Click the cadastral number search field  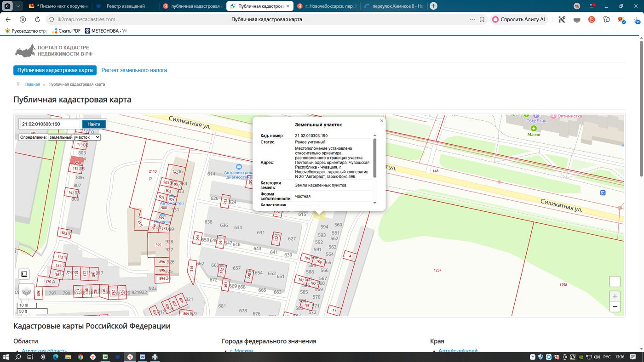(50, 124)
